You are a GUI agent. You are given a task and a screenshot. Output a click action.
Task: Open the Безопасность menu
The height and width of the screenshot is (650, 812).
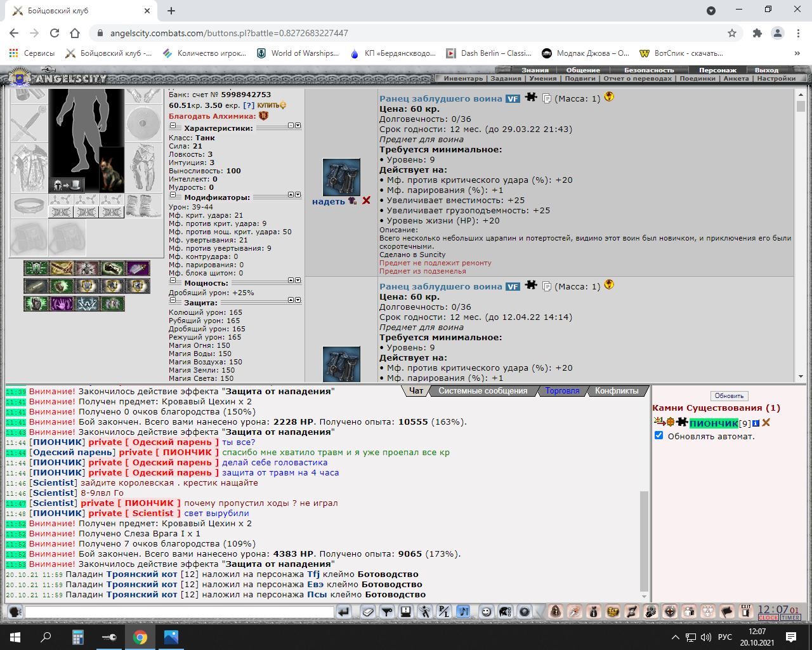[x=649, y=70]
